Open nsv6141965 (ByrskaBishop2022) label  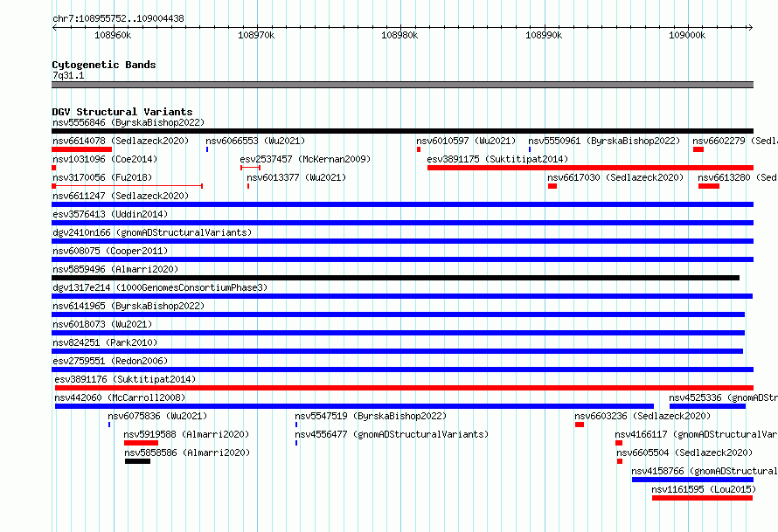click(129, 306)
